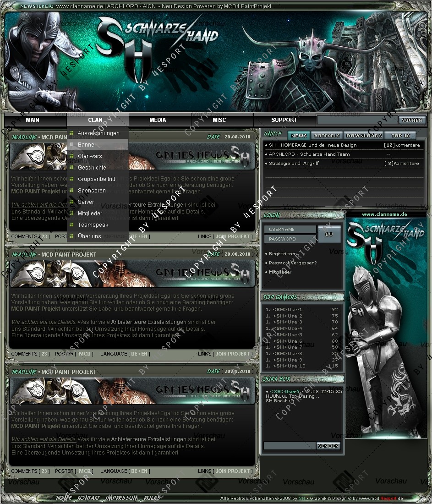Switch to the ARTIKELS tab

[x=327, y=136]
